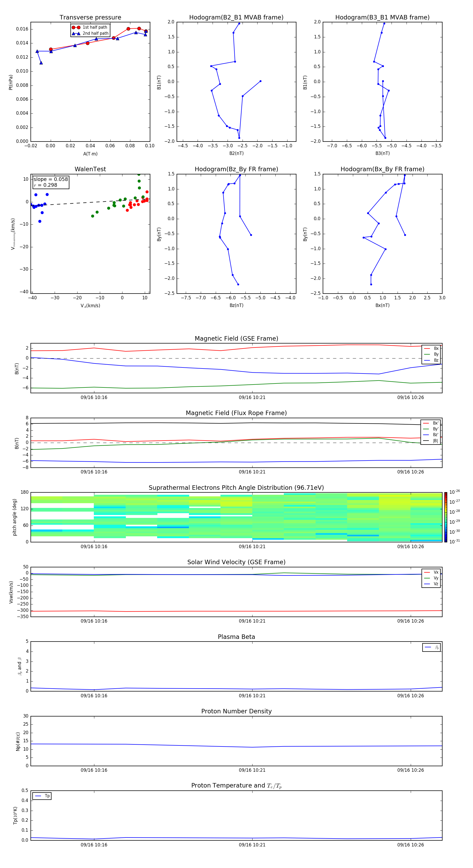Click the 'Plasma Beta' title
473x868 pixels.
(x=236, y=637)
